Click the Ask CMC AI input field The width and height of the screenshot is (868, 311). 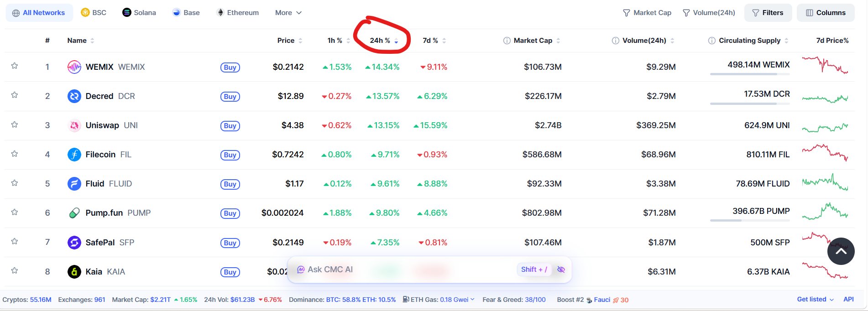click(x=406, y=270)
